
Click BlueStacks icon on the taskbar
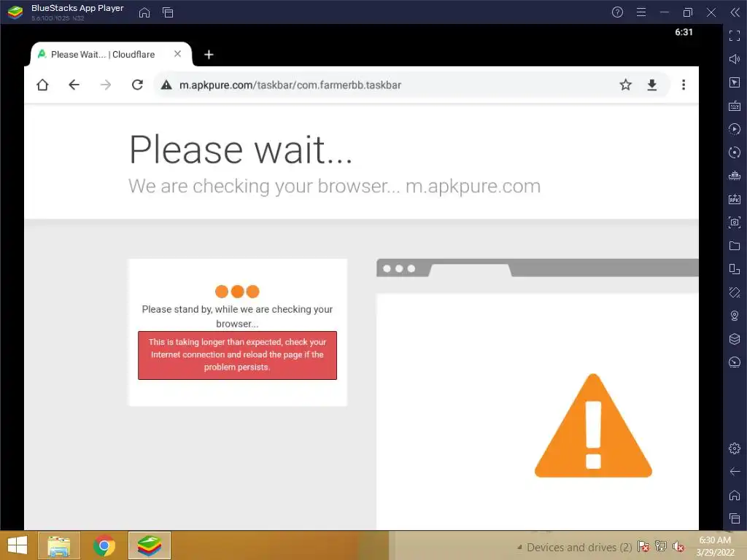pyautogui.click(x=149, y=545)
